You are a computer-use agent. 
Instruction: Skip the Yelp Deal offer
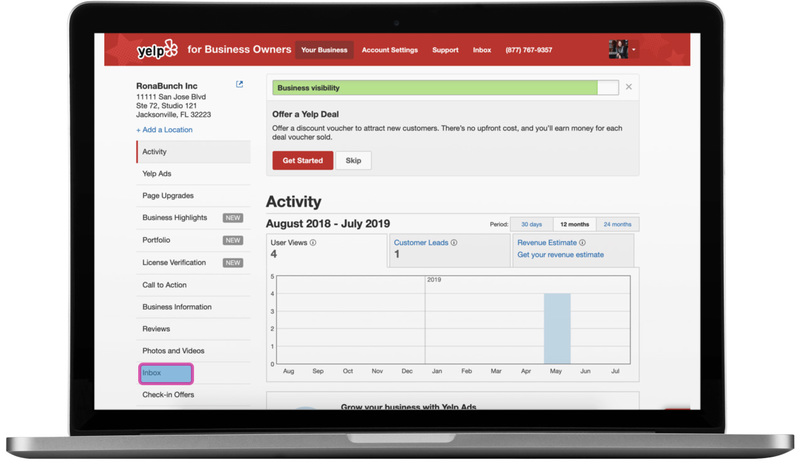pos(353,160)
